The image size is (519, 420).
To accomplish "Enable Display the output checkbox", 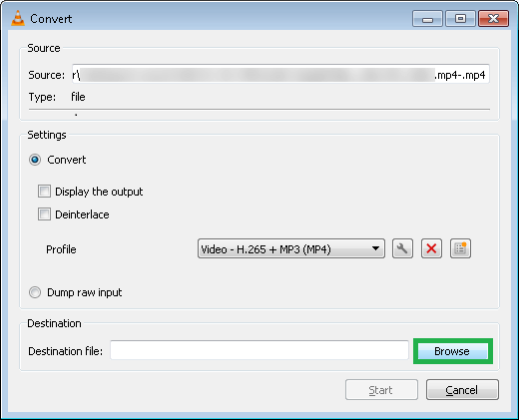I will (44, 192).
